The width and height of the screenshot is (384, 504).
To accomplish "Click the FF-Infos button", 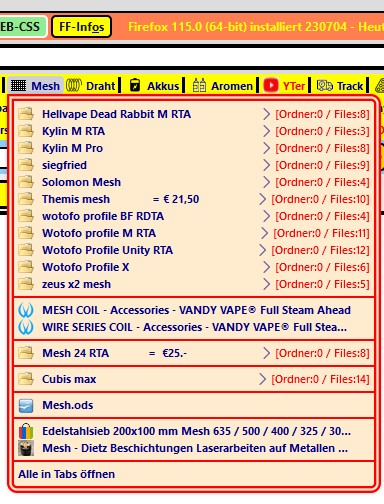I will tap(81, 27).
